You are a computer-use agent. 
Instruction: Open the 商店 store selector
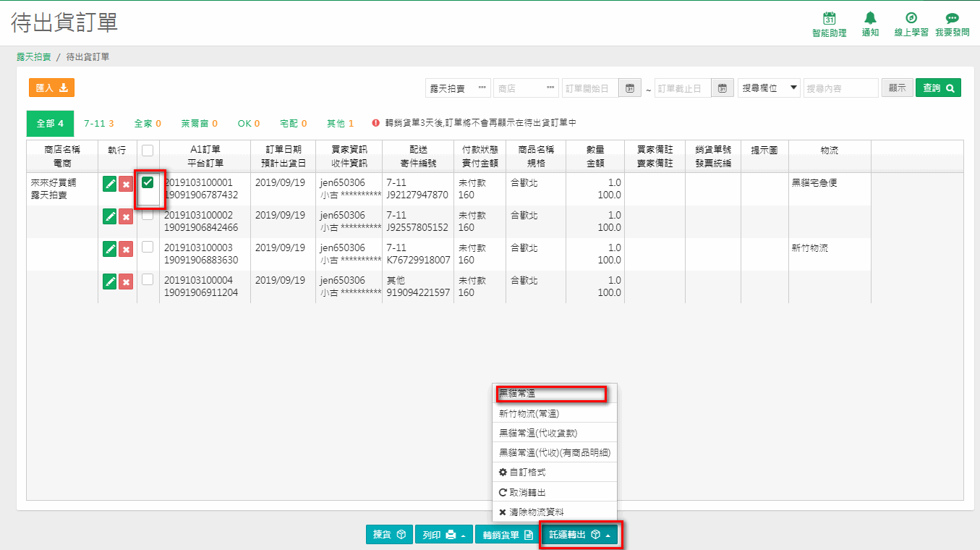coord(526,88)
